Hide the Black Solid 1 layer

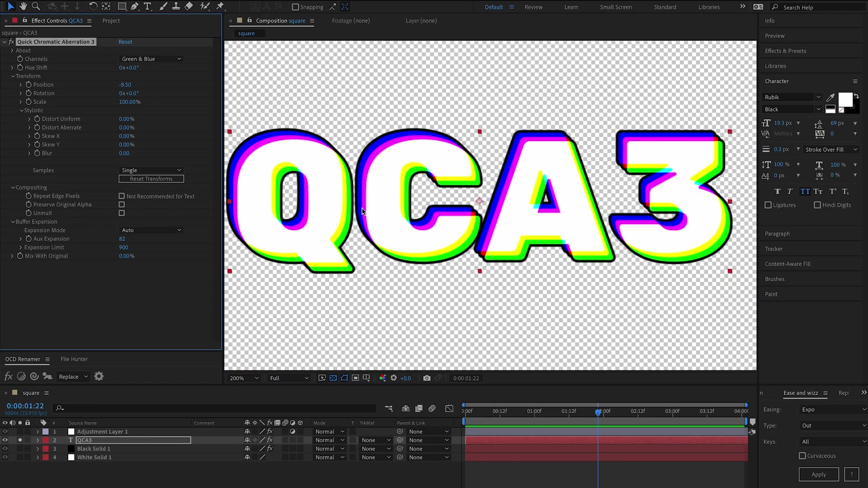point(5,449)
